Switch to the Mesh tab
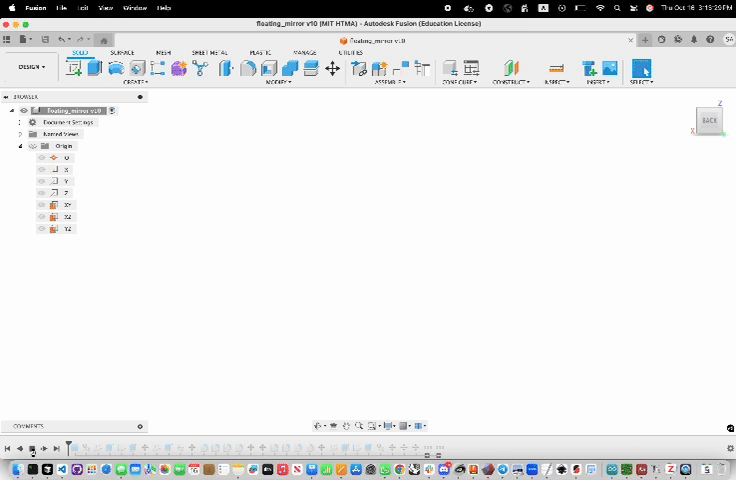Viewport: 736px width, 480px height. pyautogui.click(x=163, y=53)
